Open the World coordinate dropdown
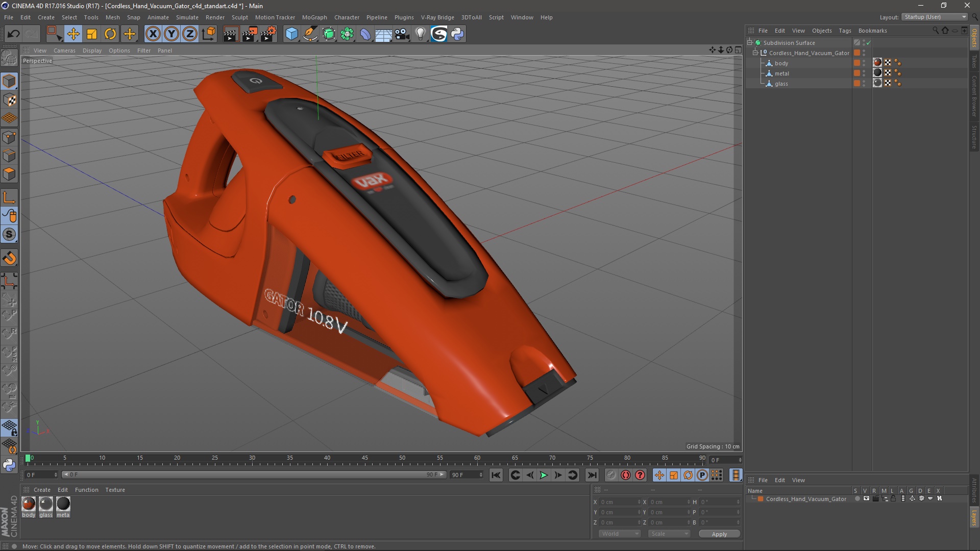This screenshot has height=551, width=980. click(x=620, y=534)
